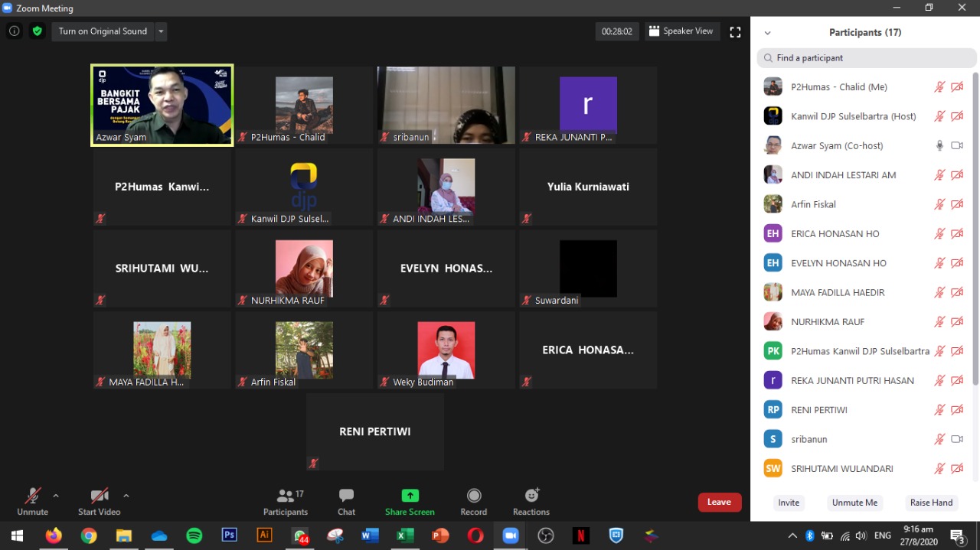This screenshot has width=980, height=550.
Task: Click the Invite button
Action: pyautogui.click(x=789, y=503)
